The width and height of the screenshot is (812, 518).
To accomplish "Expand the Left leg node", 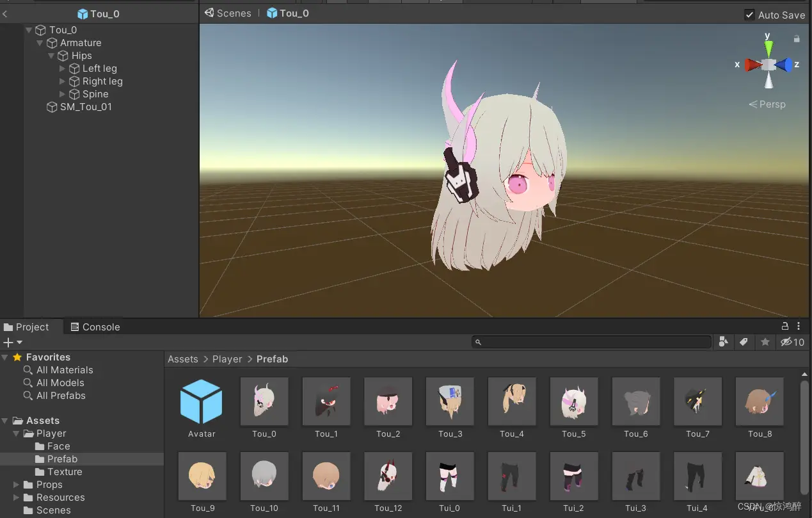I will coord(62,69).
